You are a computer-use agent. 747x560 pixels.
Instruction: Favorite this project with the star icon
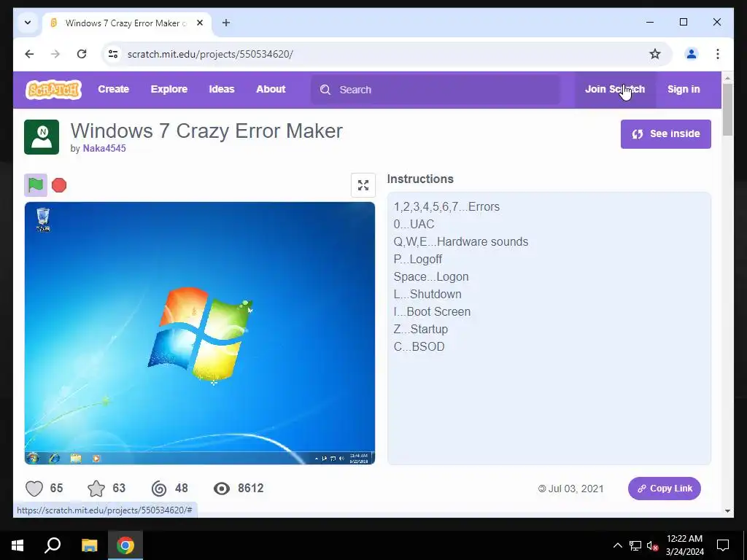pyautogui.click(x=96, y=489)
